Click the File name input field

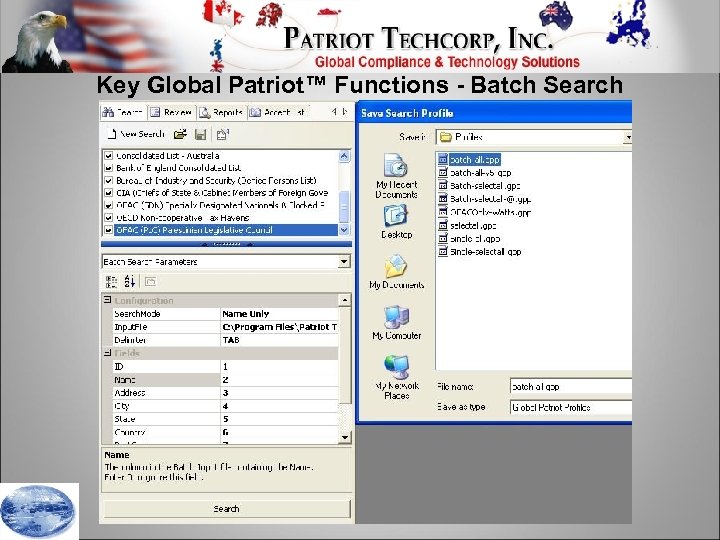[571, 387]
